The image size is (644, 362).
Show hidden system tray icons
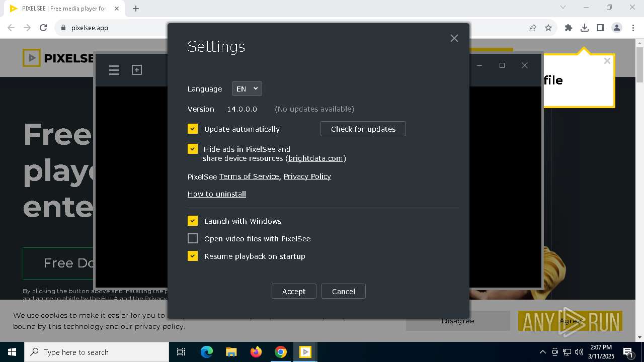tap(542, 352)
